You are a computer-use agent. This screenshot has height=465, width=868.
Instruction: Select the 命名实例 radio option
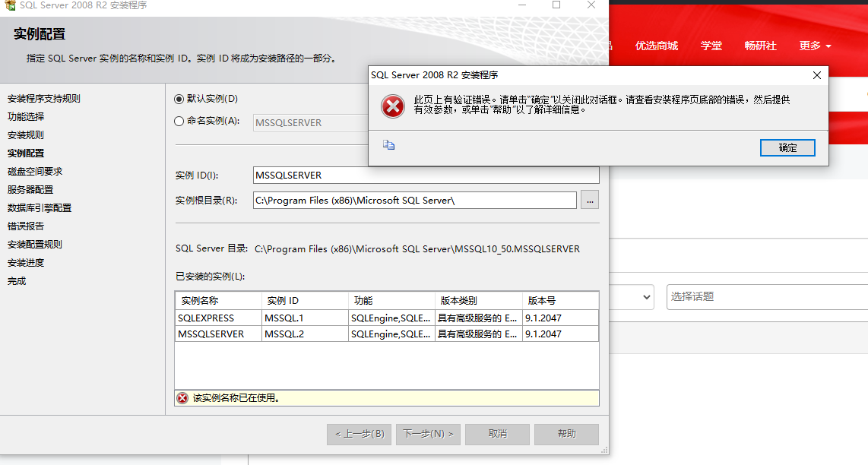(x=179, y=122)
